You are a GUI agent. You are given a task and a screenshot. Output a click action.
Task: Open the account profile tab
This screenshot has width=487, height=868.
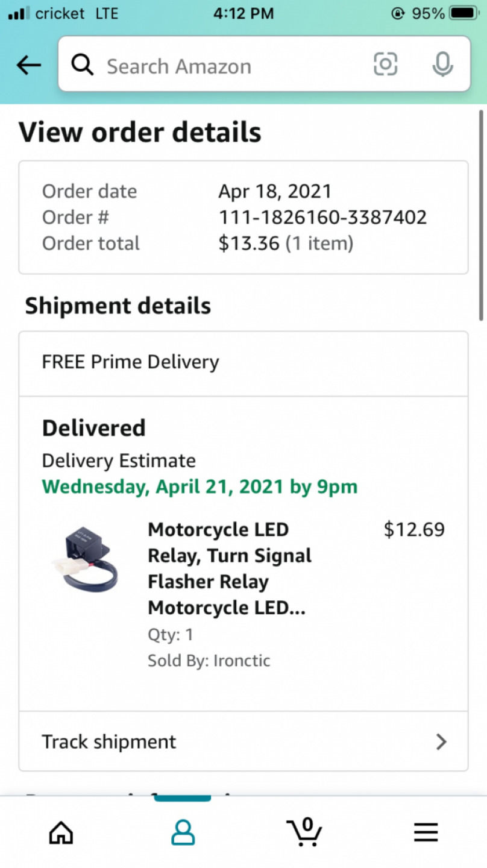183,833
